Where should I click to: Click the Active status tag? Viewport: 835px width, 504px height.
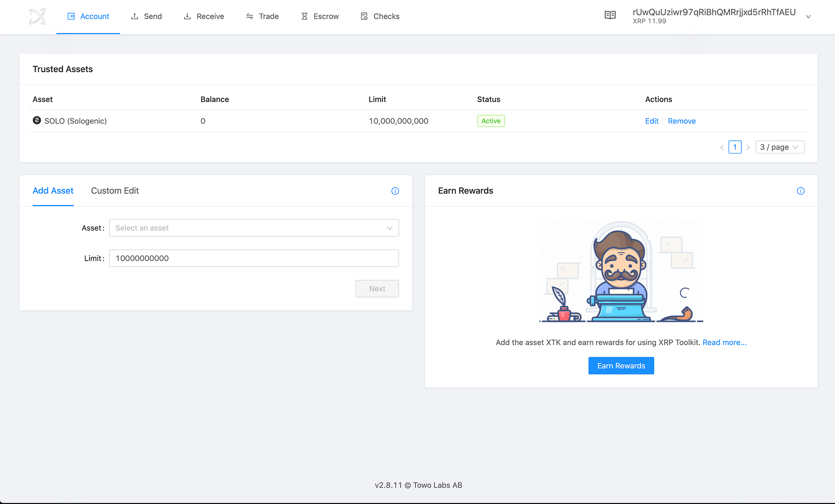point(491,121)
